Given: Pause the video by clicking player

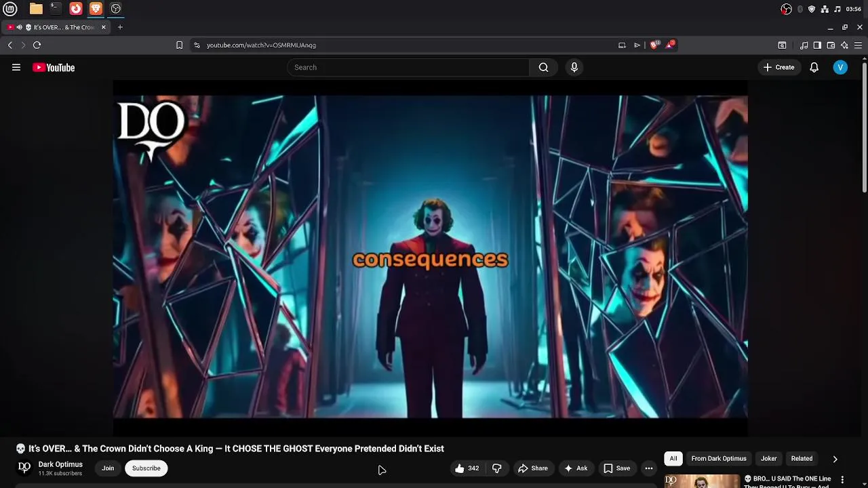Looking at the screenshot, I should [x=430, y=258].
